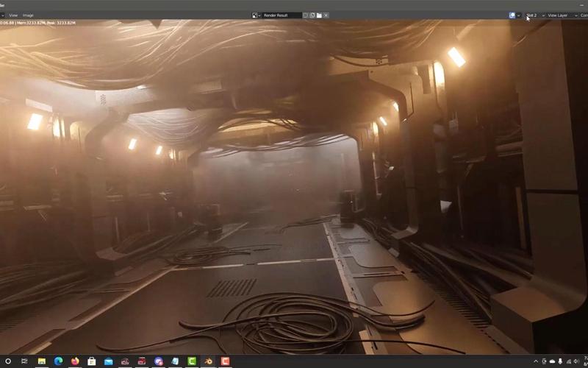Click the microphone tray icon
This screenshot has height=368, width=588.
561,361
